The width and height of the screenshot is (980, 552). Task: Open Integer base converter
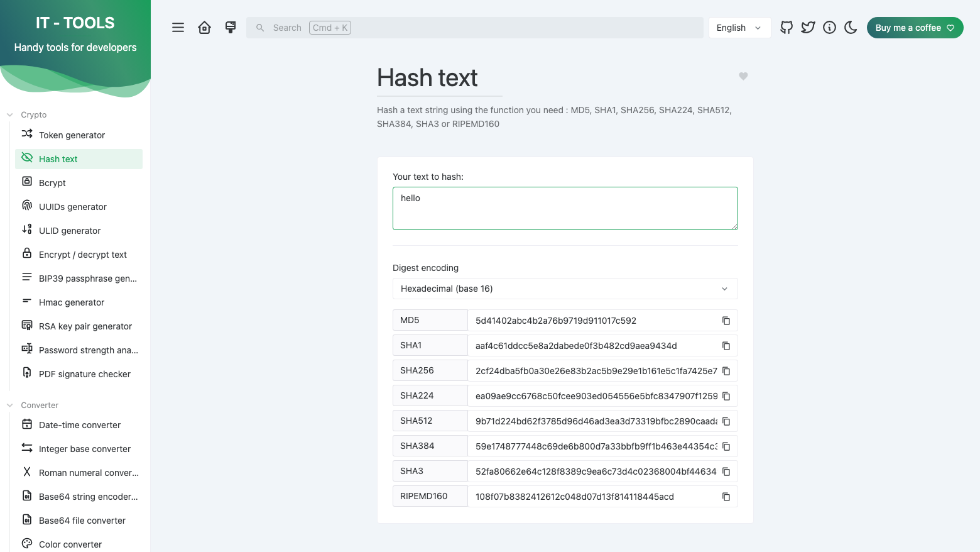[x=79, y=449]
